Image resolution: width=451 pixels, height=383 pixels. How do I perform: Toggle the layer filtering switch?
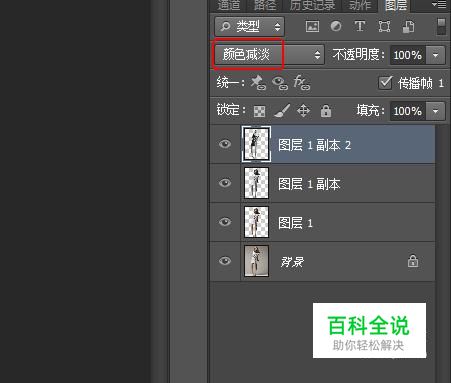(x=441, y=26)
